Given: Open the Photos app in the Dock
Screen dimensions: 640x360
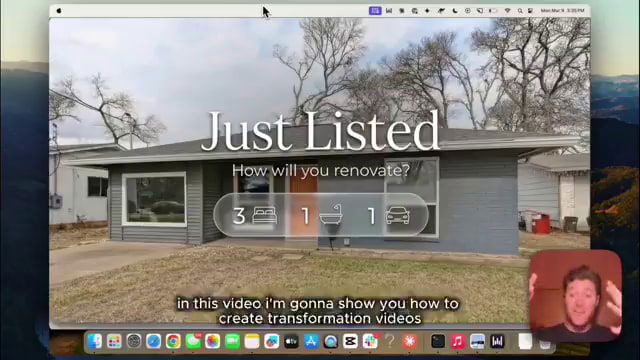Looking at the screenshot, I should coord(213,341).
